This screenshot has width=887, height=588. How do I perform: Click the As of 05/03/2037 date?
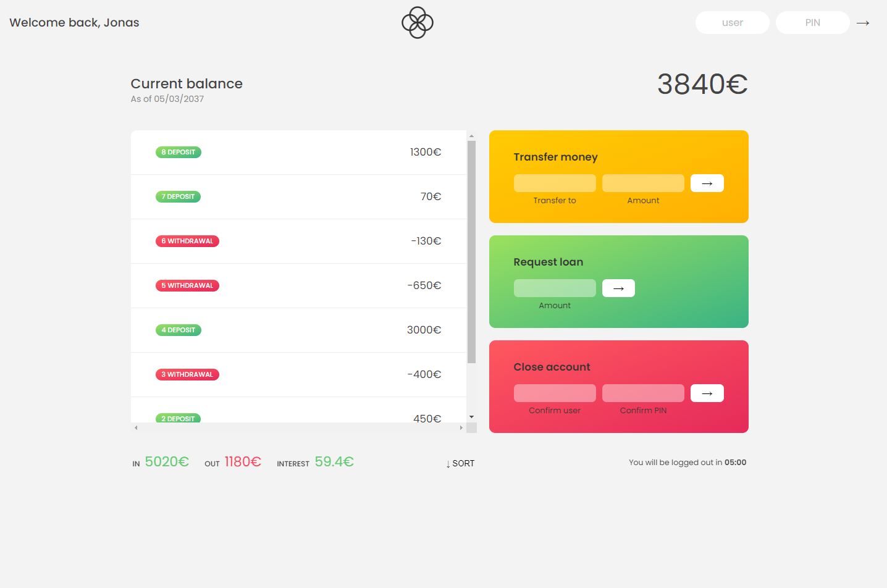pyautogui.click(x=167, y=99)
